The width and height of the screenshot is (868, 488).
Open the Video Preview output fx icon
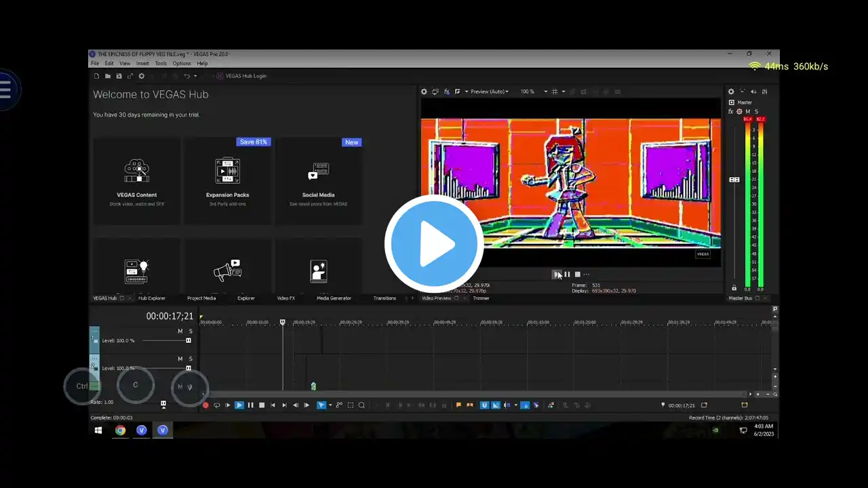[x=447, y=91]
